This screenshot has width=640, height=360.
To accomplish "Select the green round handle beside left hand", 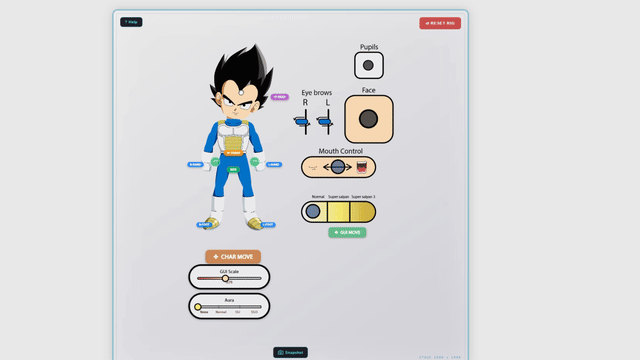I will pyautogui.click(x=255, y=162).
